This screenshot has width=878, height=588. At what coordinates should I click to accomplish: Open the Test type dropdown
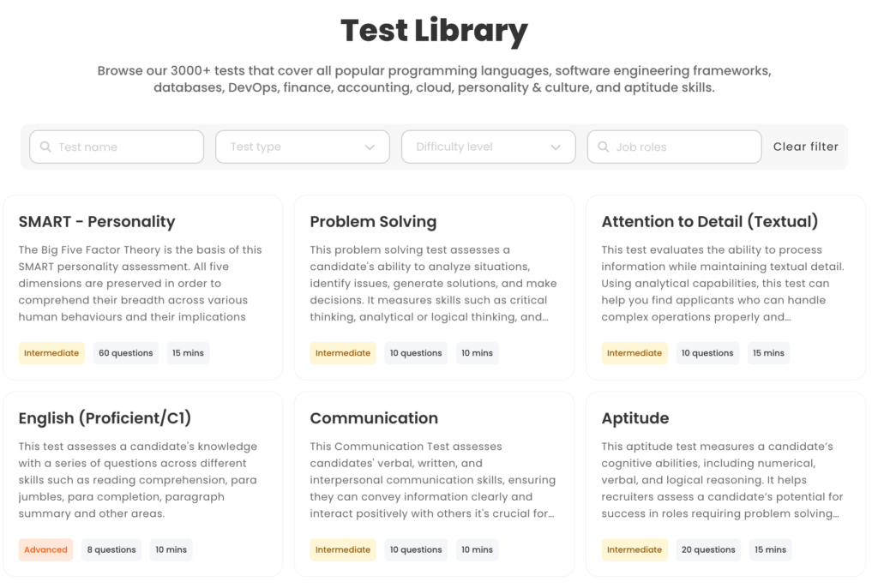(302, 147)
